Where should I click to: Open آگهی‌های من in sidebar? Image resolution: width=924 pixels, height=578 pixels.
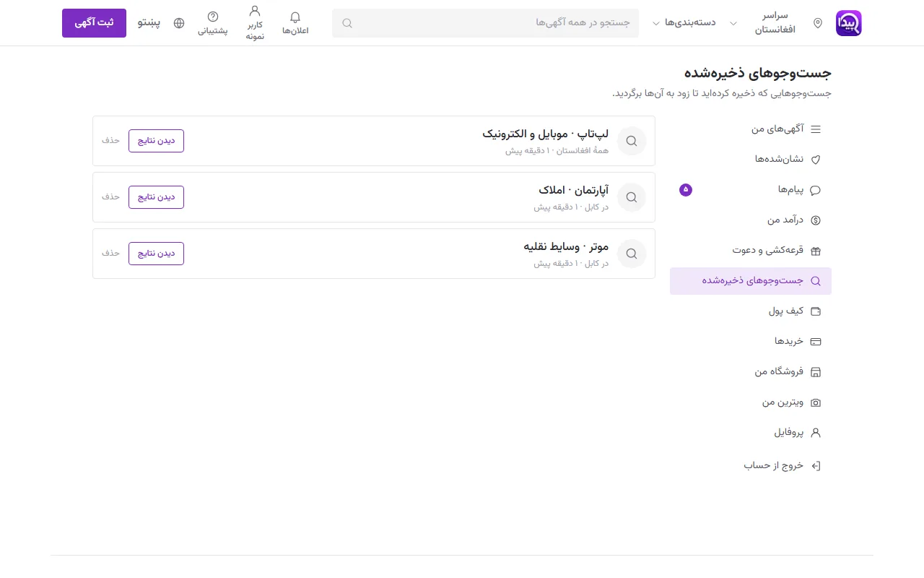(751, 129)
